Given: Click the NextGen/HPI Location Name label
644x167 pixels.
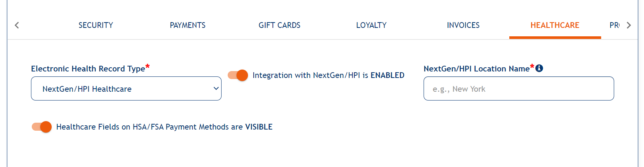Looking at the screenshot, I should click(476, 69).
